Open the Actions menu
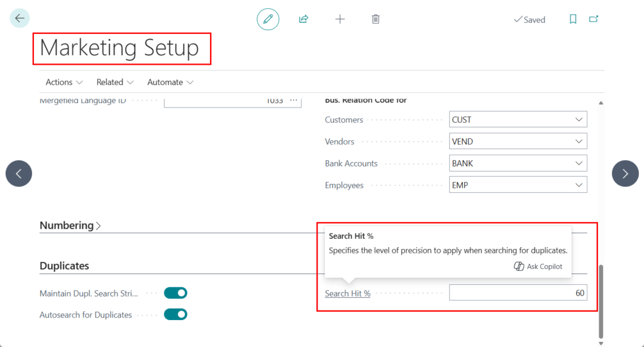 coord(64,82)
